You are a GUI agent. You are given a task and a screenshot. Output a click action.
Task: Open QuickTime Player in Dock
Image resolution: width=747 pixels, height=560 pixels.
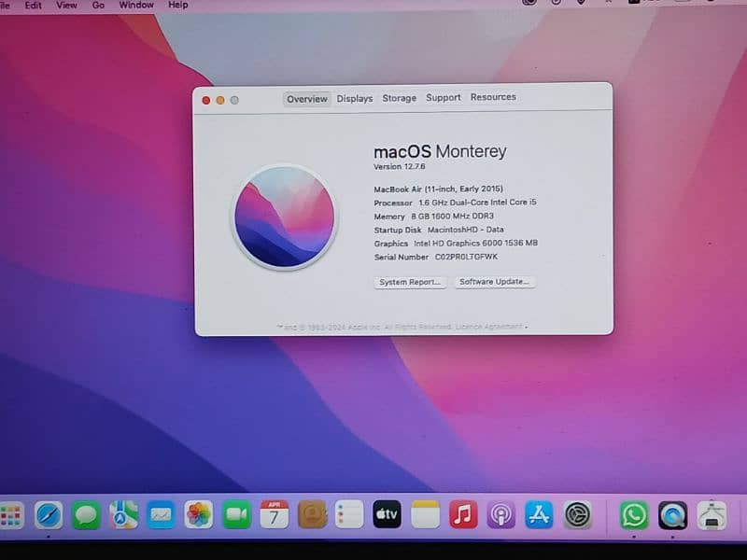(672, 515)
